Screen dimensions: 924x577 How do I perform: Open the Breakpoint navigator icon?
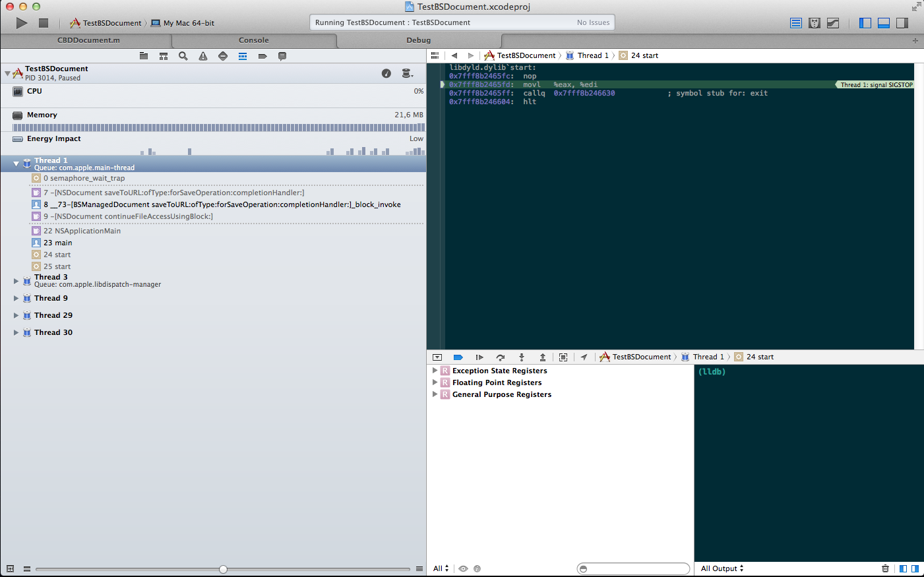coord(262,56)
